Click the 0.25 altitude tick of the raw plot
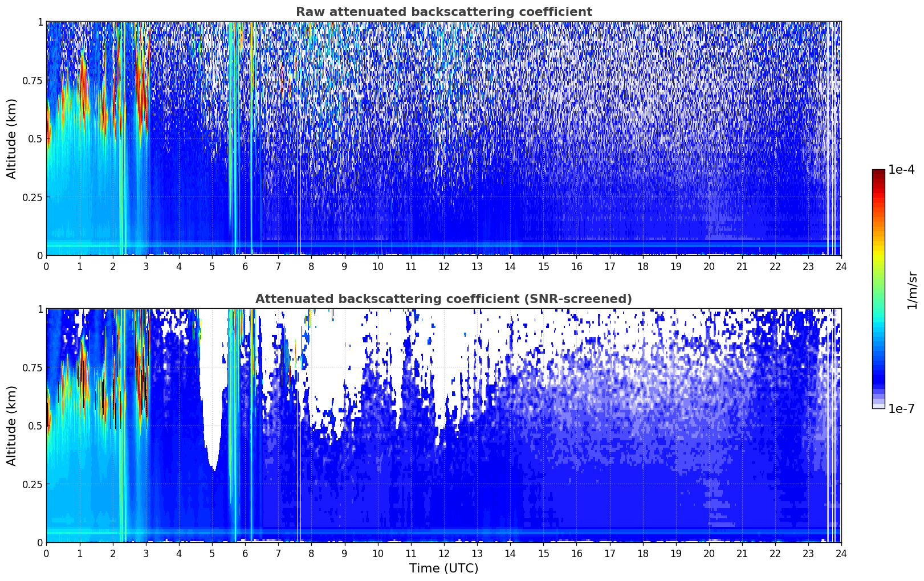 (32, 197)
